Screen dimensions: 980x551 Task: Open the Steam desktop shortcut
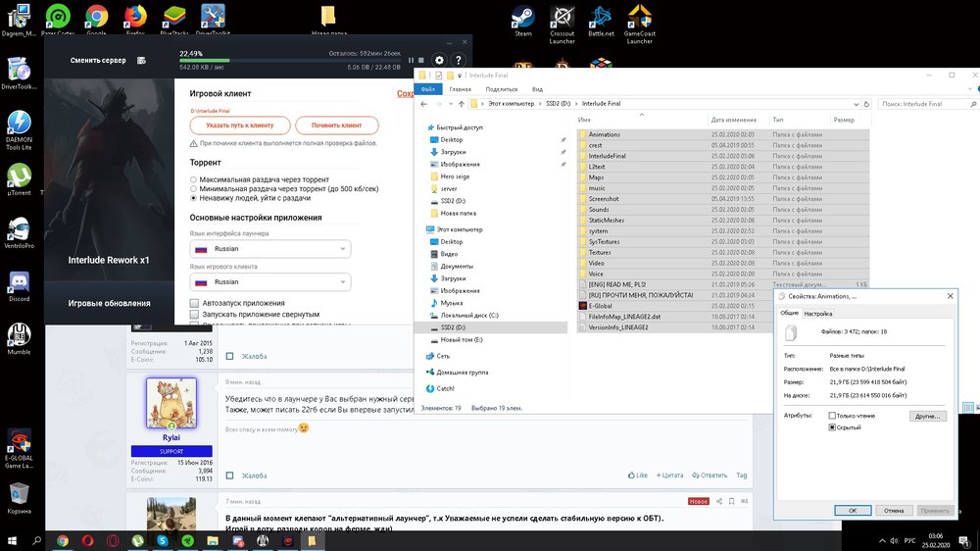coord(523,19)
